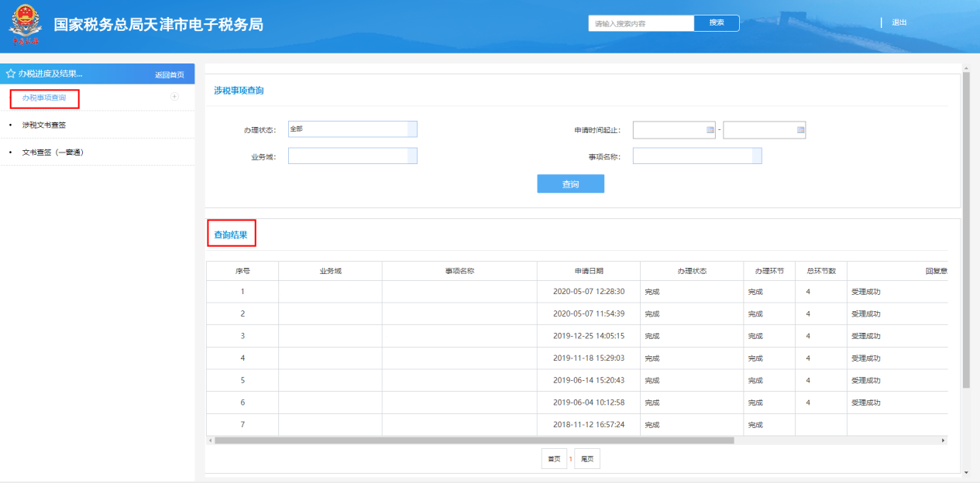Click the blue 查询 button
Viewport: 980px width, 483px height.
pos(570,184)
